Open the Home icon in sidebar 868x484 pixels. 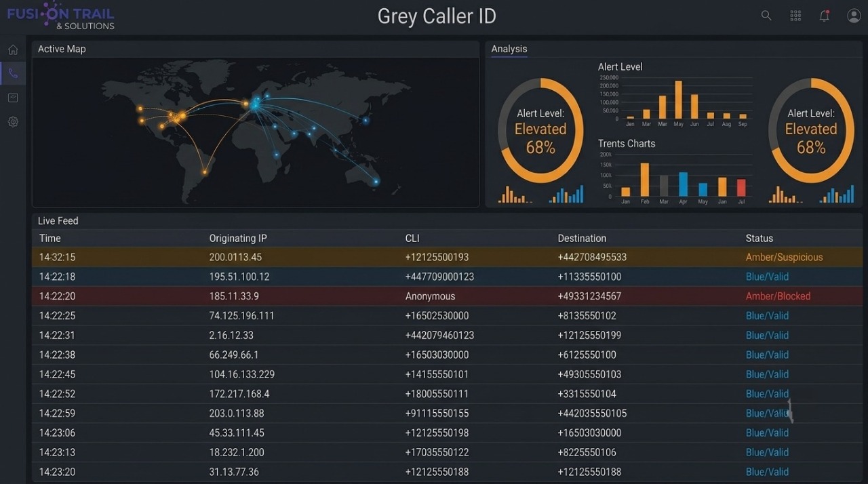(x=13, y=49)
